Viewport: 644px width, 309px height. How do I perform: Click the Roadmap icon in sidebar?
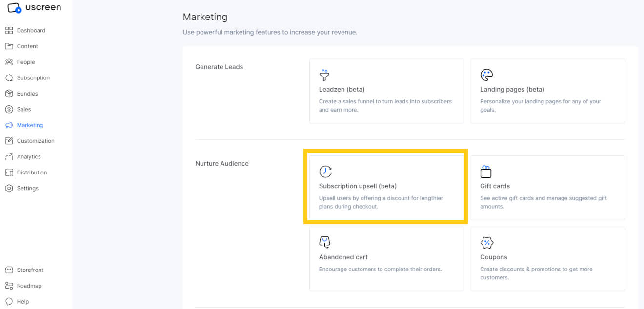click(x=9, y=286)
